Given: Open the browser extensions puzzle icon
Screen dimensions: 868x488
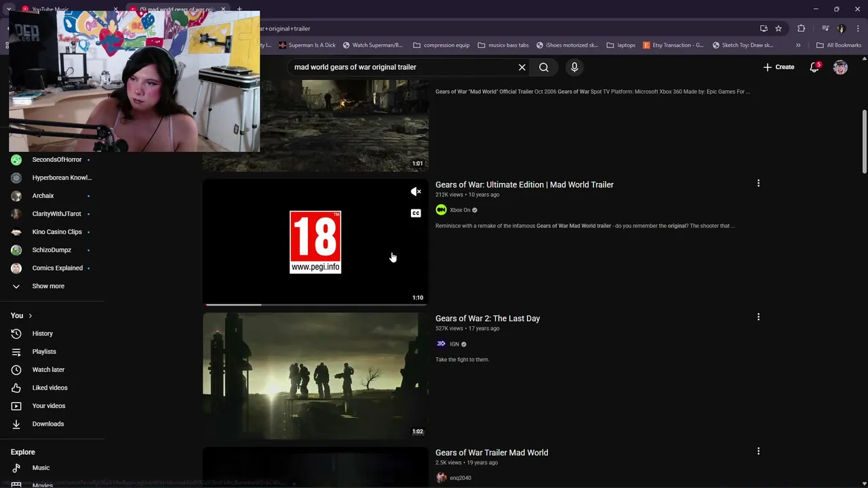Looking at the screenshot, I should click(x=801, y=28).
